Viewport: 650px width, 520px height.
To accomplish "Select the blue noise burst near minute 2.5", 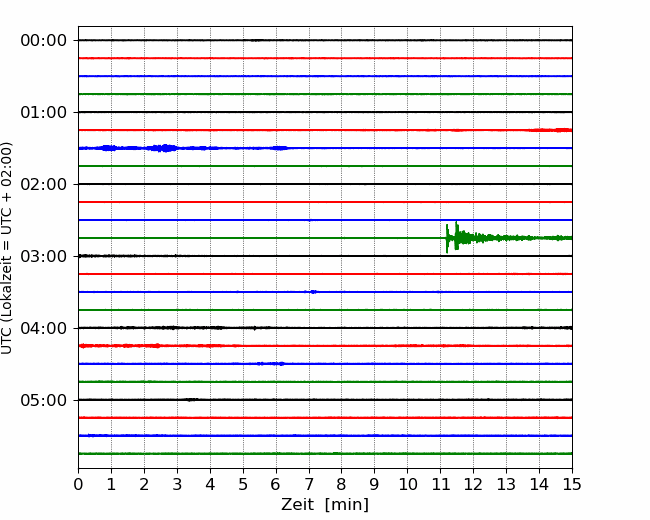I will tap(165, 148).
